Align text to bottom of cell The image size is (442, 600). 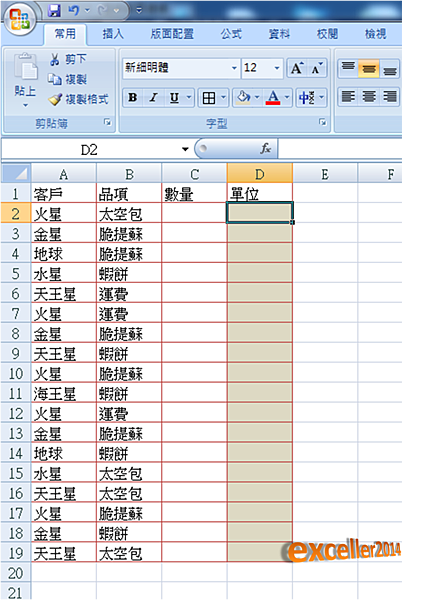pos(389,68)
